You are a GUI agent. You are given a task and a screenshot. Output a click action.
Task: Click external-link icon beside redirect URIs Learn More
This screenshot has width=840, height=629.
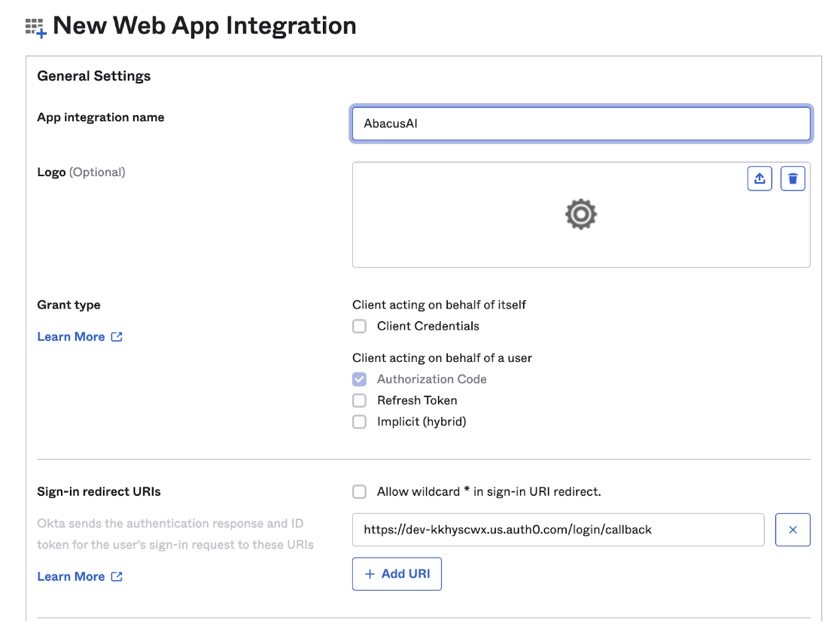(x=115, y=576)
